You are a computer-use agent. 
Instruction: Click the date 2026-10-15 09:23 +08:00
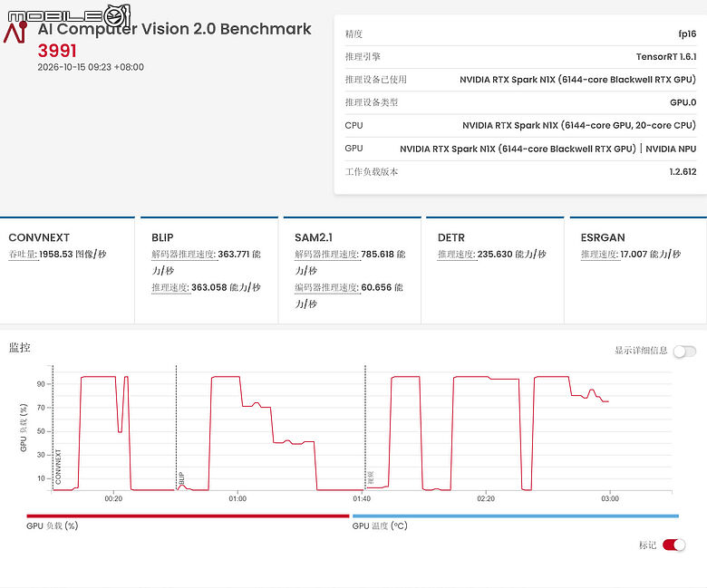[x=91, y=67]
